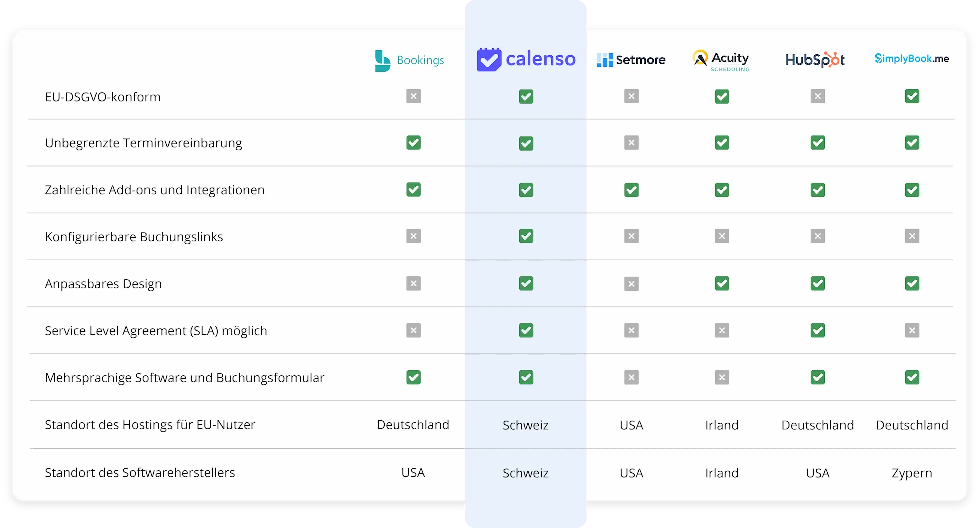This screenshot has width=980, height=528.
Task: Click SimplyBook.me check mark for Zahlreiche Add-ons
Action: click(912, 190)
